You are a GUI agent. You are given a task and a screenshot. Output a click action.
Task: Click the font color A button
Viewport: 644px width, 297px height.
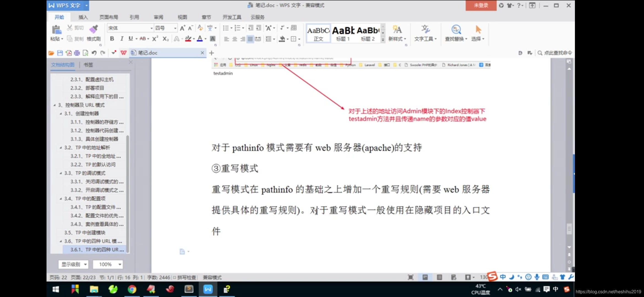tap(200, 39)
